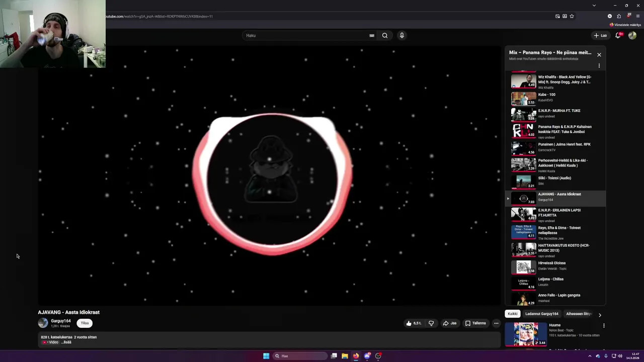The width and height of the screenshot is (644, 362).
Task: Open the Windows Start menu
Action: pos(266,356)
